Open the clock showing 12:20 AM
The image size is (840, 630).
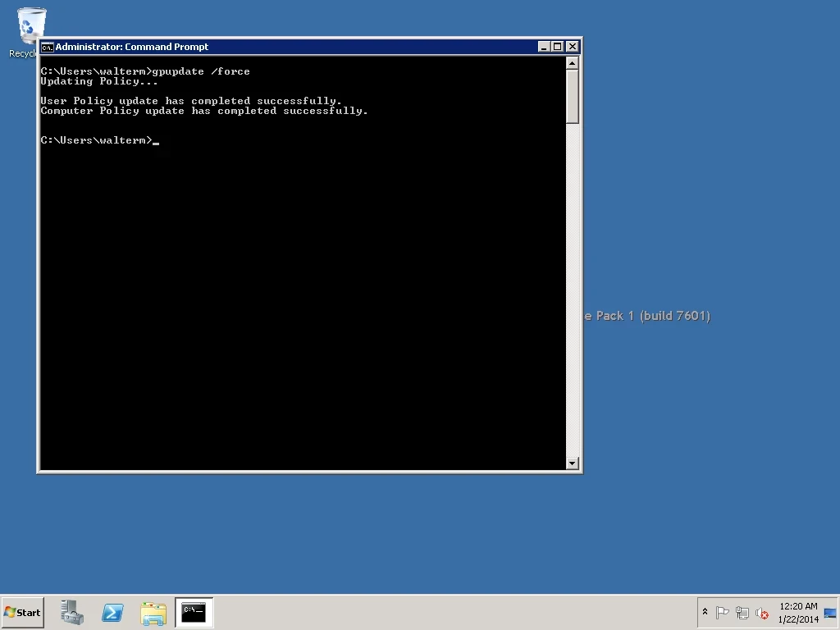797,612
